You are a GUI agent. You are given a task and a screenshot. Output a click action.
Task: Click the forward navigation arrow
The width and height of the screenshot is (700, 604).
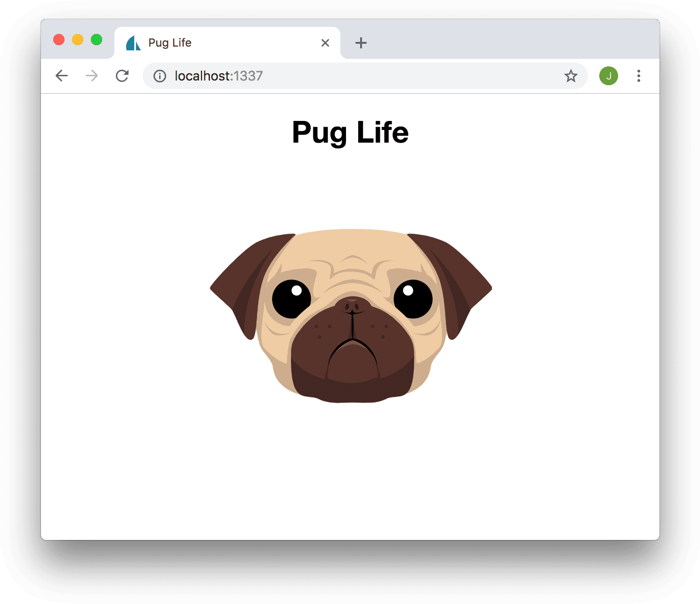[x=91, y=76]
